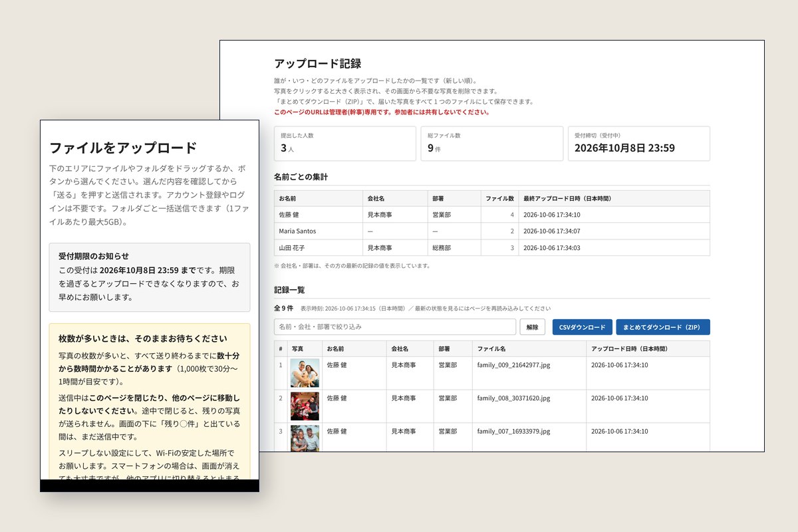Viewport: 798px width, 532px height.
Task: Click 佐藤 健 in the 名前ごとの集計 table
Action: [290, 215]
